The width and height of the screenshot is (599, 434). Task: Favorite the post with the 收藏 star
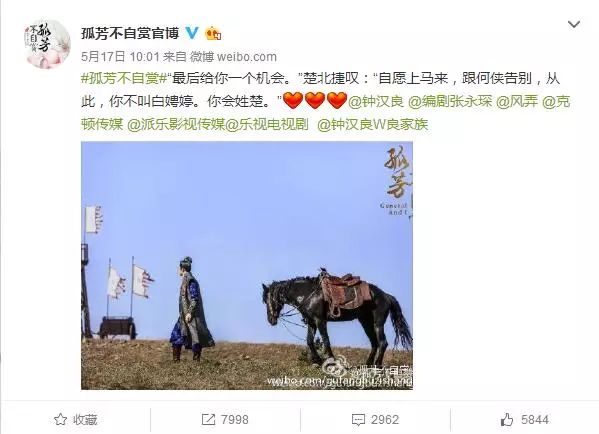[75, 419]
